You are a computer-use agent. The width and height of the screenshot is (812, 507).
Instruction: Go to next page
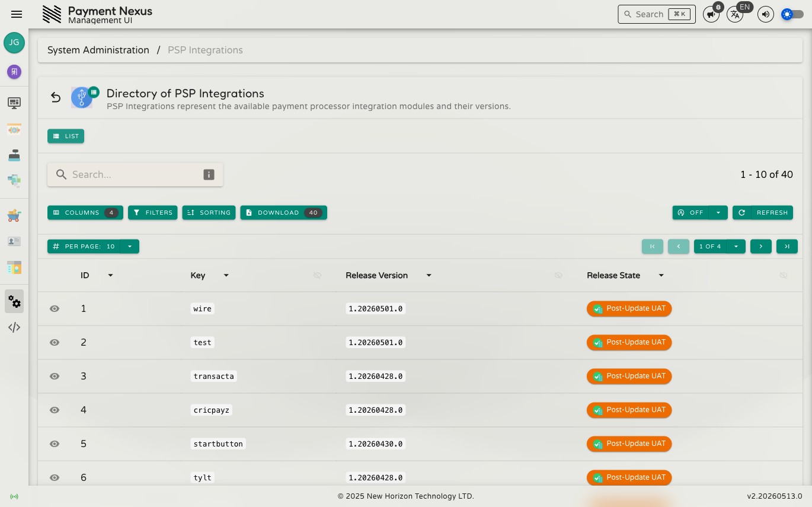click(761, 246)
